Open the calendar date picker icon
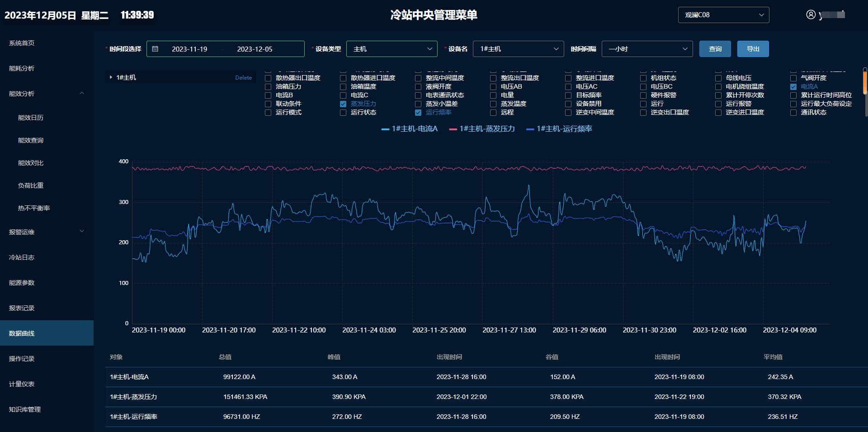This screenshot has height=432, width=868. coord(156,48)
